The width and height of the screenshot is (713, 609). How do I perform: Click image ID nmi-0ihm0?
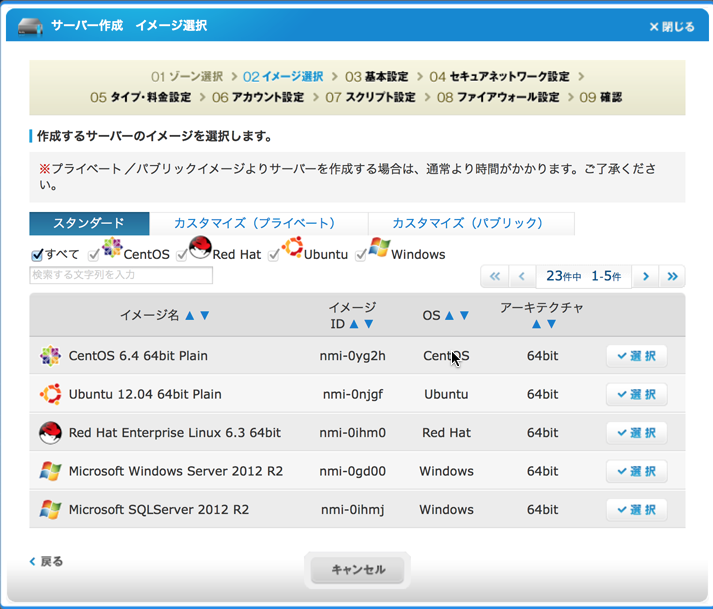(352, 433)
